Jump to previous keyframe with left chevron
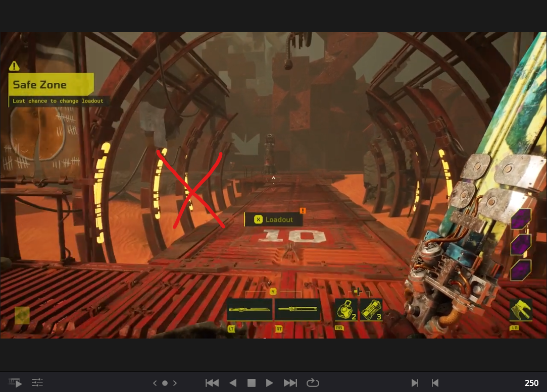 point(155,383)
